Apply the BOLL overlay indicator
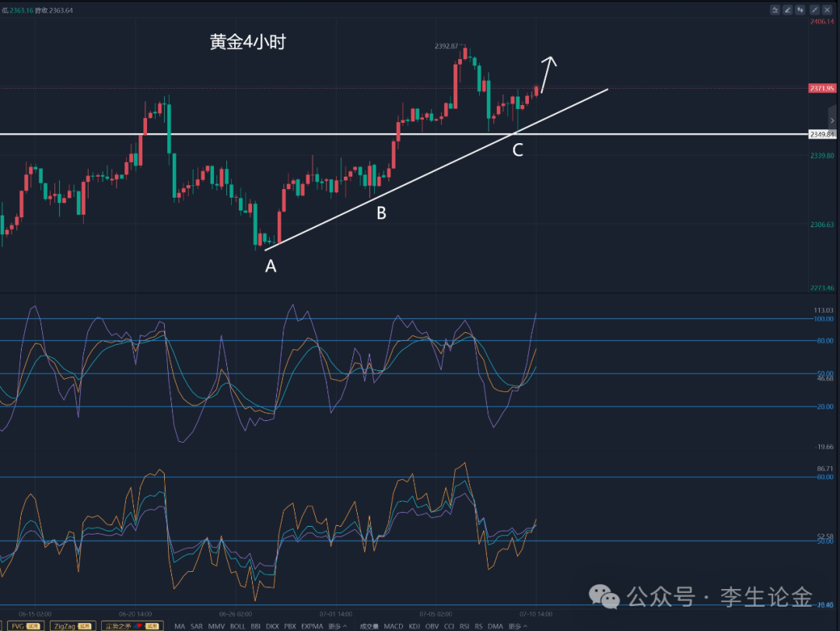The height and width of the screenshot is (631, 840). point(237,626)
